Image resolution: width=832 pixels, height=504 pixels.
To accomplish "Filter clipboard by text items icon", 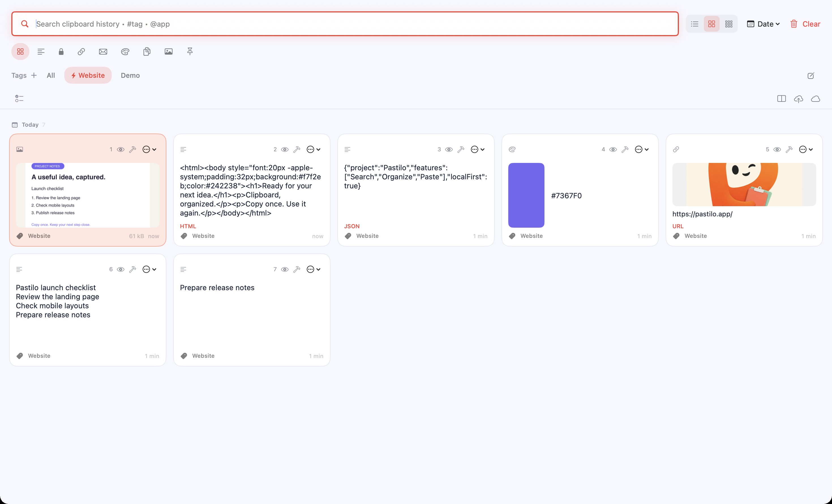I will click(x=41, y=51).
